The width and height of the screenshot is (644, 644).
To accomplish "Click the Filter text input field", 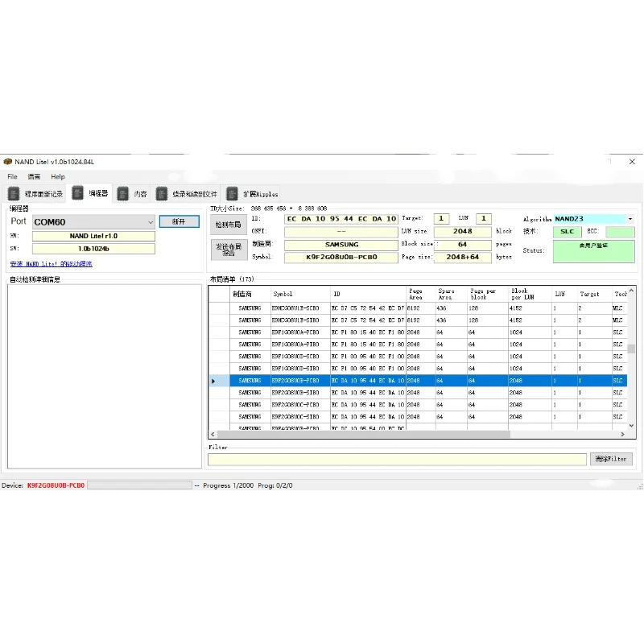I will [397, 459].
